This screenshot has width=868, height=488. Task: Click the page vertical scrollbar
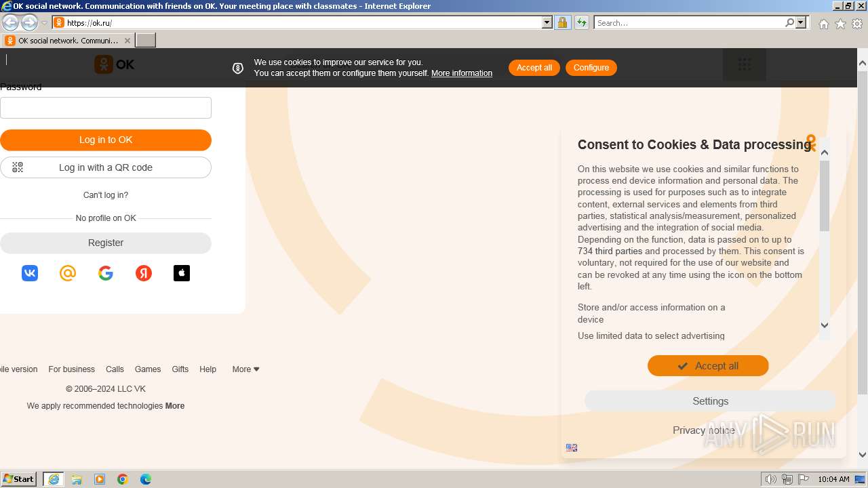(x=863, y=232)
